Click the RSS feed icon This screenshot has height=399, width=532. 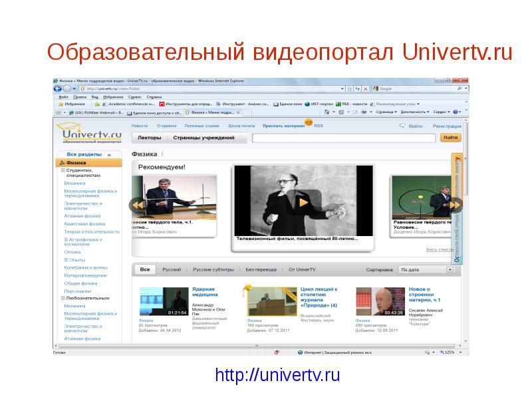point(309,125)
